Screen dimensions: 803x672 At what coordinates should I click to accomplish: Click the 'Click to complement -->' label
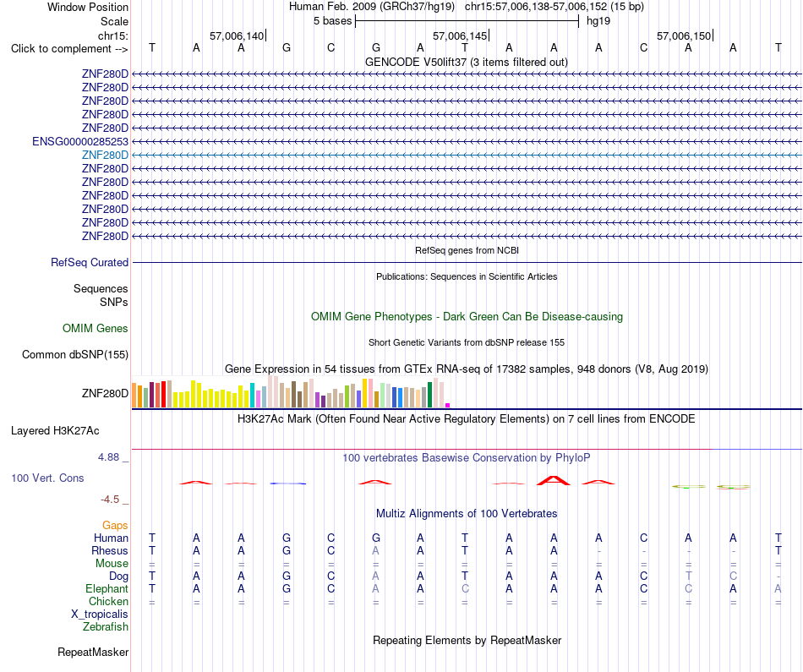(x=69, y=49)
